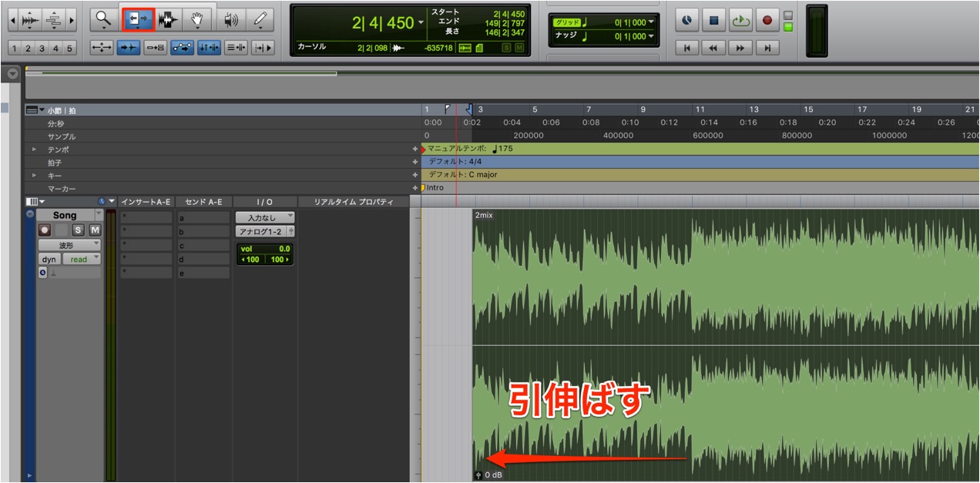Click the MIDI zoom notes icon

[x=53, y=19]
